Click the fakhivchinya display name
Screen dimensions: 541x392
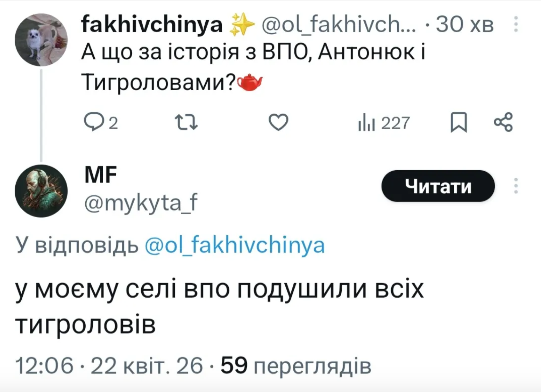coord(152,24)
